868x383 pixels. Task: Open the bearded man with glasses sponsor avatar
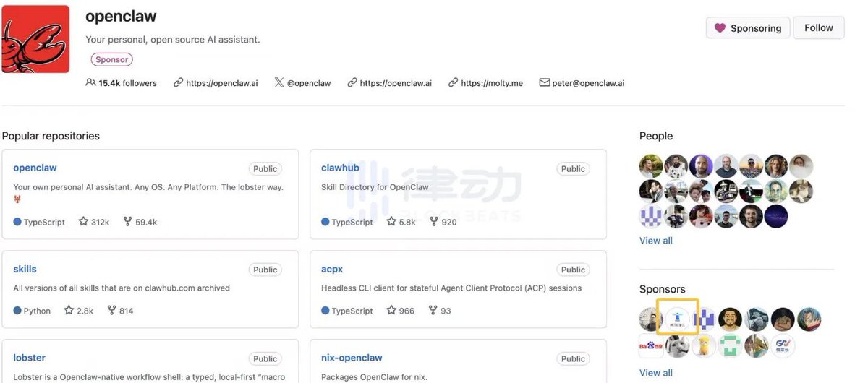click(730, 319)
